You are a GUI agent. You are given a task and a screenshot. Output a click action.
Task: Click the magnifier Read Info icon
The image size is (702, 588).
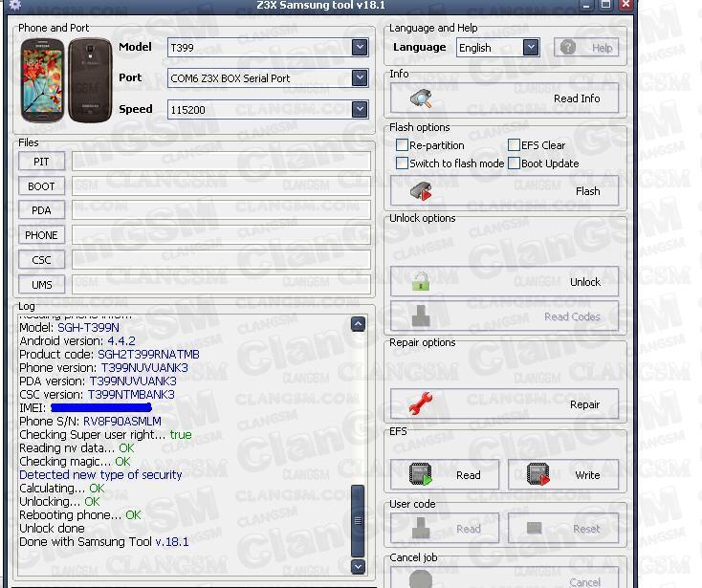[x=421, y=98]
